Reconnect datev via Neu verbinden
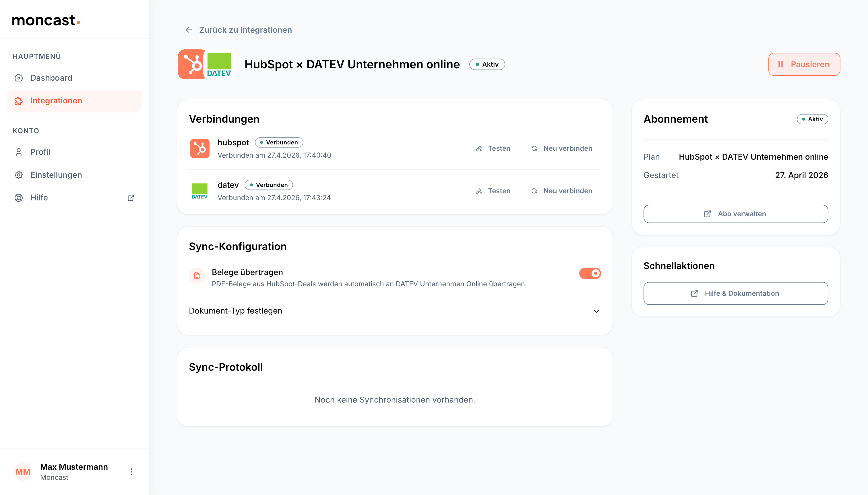This screenshot has height=495, width=868. tap(562, 191)
